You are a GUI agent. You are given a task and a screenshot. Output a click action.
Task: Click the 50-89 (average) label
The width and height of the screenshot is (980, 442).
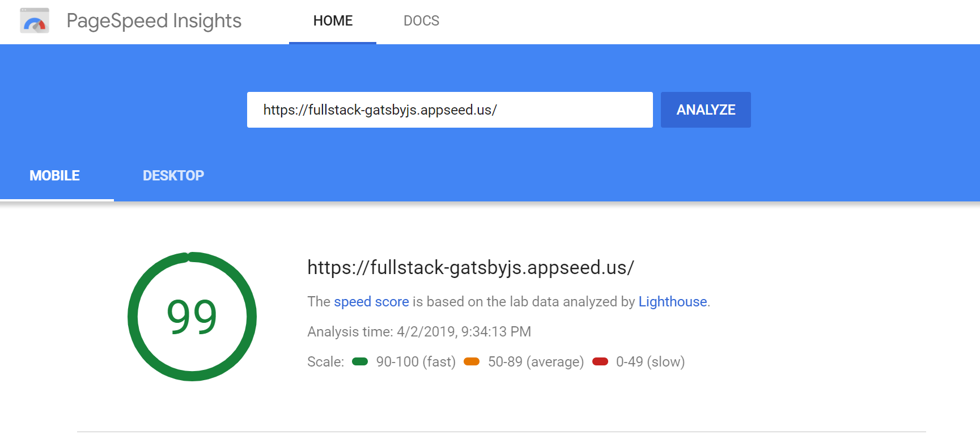click(536, 362)
